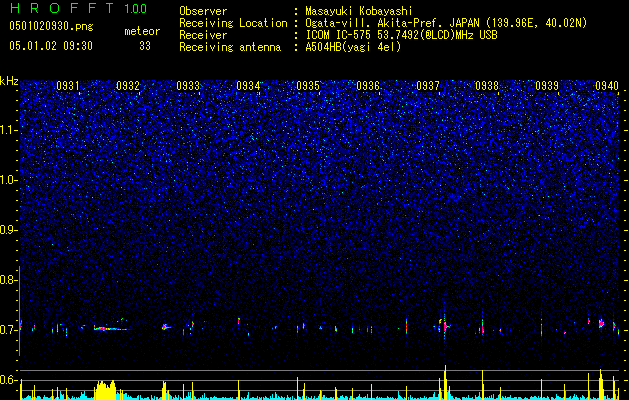Click the wide yellow power block after 0931
Image resolution: width=629 pixels, height=400 pixels.
tap(106, 390)
